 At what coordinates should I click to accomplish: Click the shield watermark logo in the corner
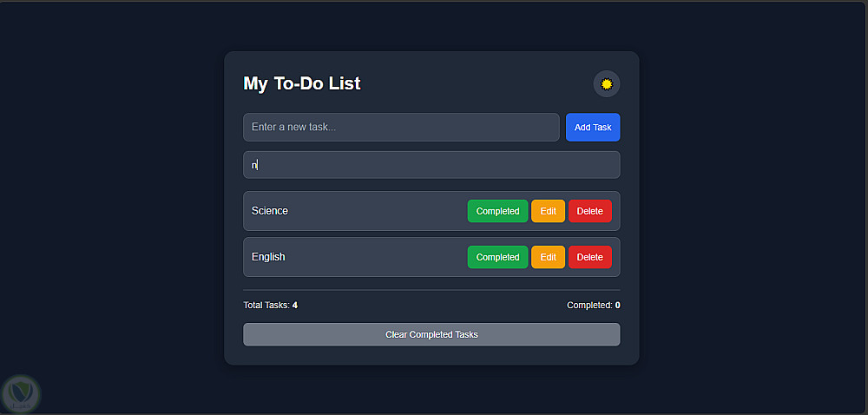point(21,394)
